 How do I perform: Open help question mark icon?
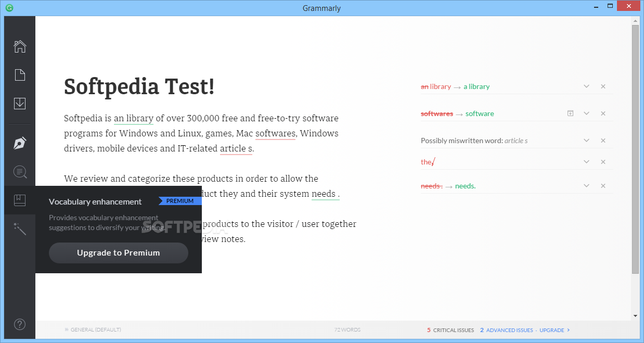[20, 324]
